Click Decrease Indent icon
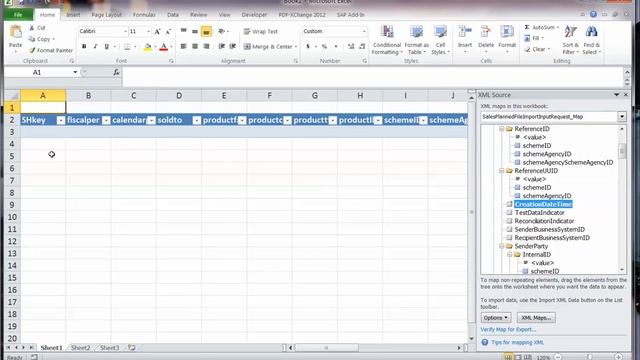This screenshot has width=640, height=360. pyautogui.click(x=222, y=47)
